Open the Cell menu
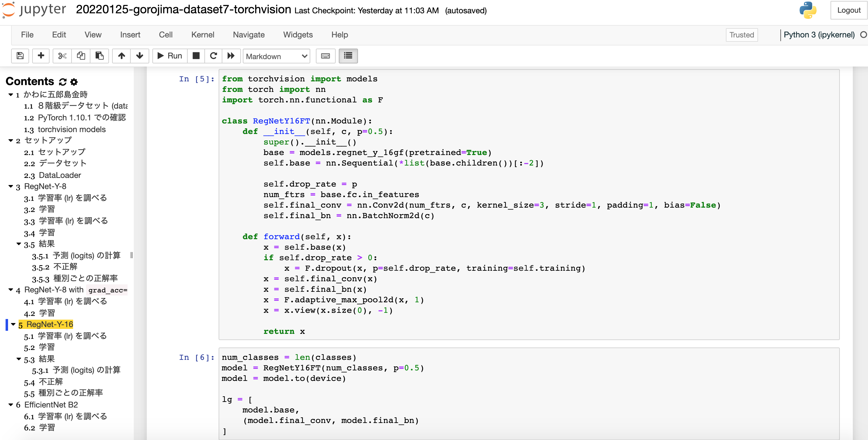This screenshot has width=868, height=440. tap(165, 35)
